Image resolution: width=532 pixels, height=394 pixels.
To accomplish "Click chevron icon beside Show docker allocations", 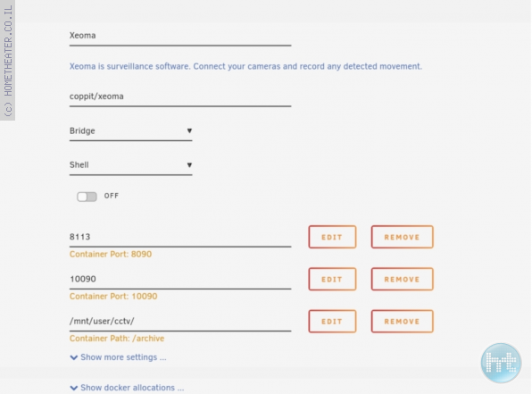I will point(73,388).
